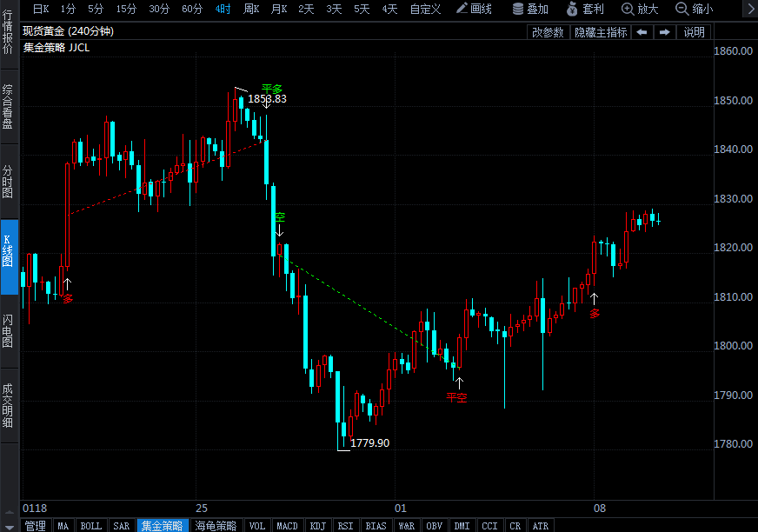Viewport: 758px width, 532px height.
Task: Open the 综合看盘 sidebar tab
Action: tap(8, 106)
